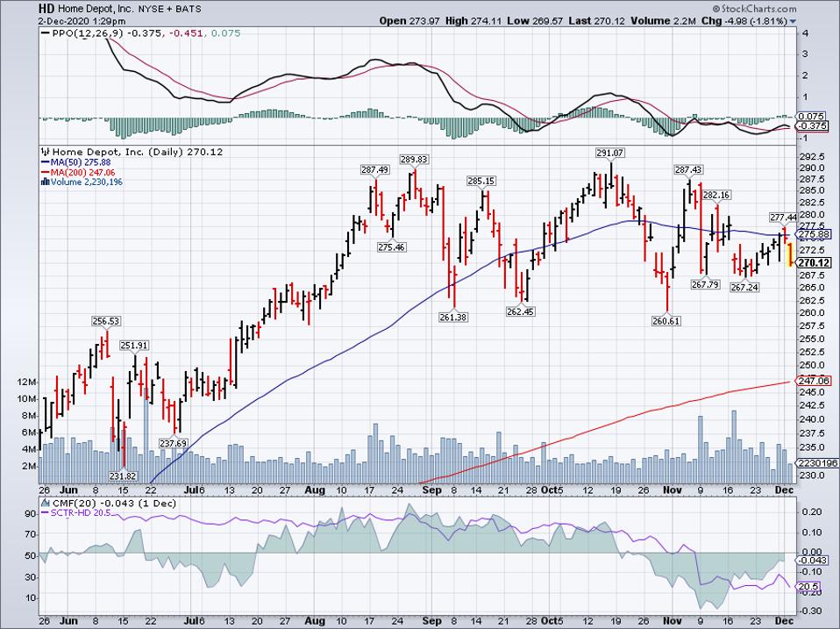Click the 275.88 MA(50) axis tag
840x629 pixels.
click(813, 235)
